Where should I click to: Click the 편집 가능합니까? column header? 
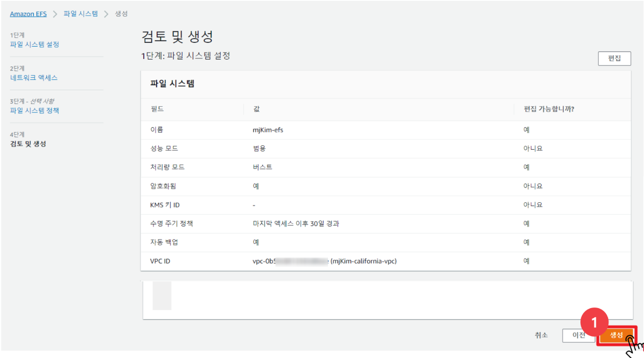tap(549, 109)
